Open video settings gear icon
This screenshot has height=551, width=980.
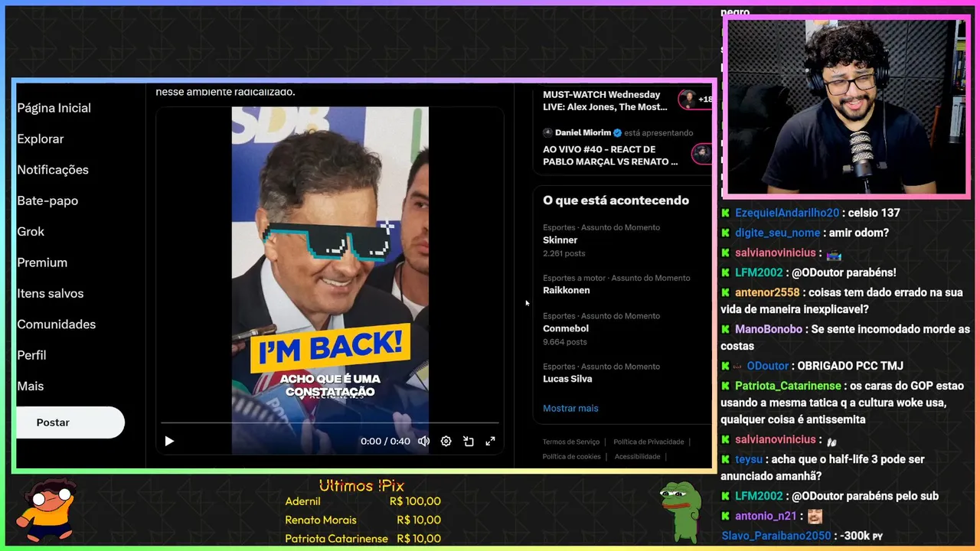446,441
